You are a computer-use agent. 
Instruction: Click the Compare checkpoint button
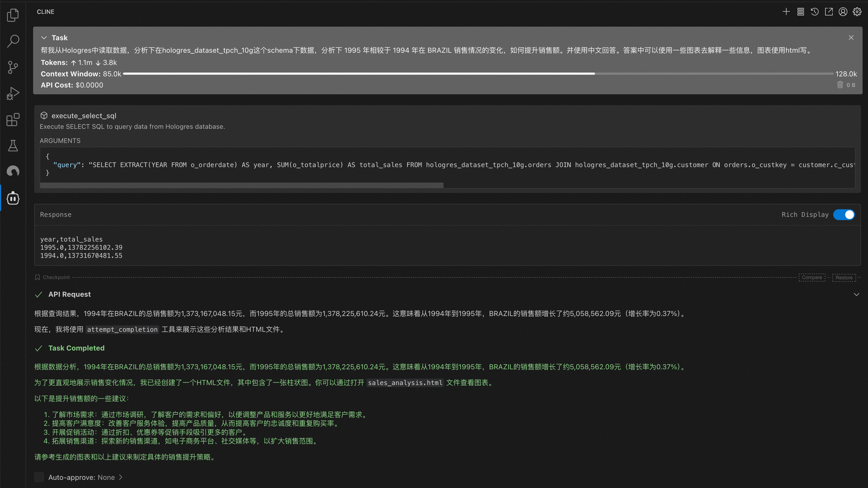[812, 277]
